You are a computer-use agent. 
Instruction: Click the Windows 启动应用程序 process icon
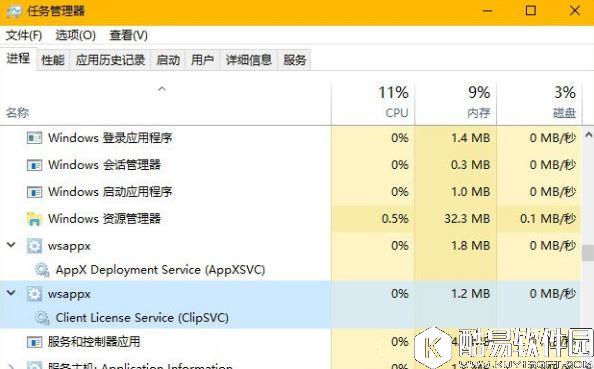pos(34,192)
